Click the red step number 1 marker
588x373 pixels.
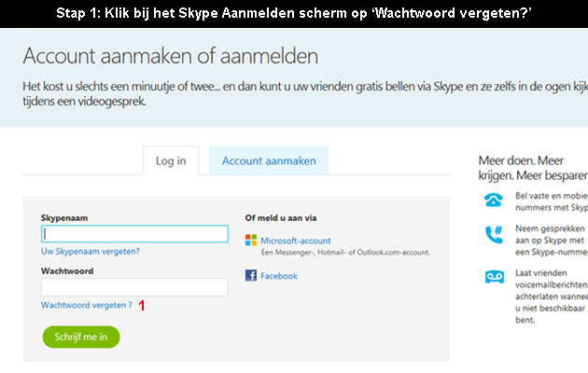[x=142, y=306]
